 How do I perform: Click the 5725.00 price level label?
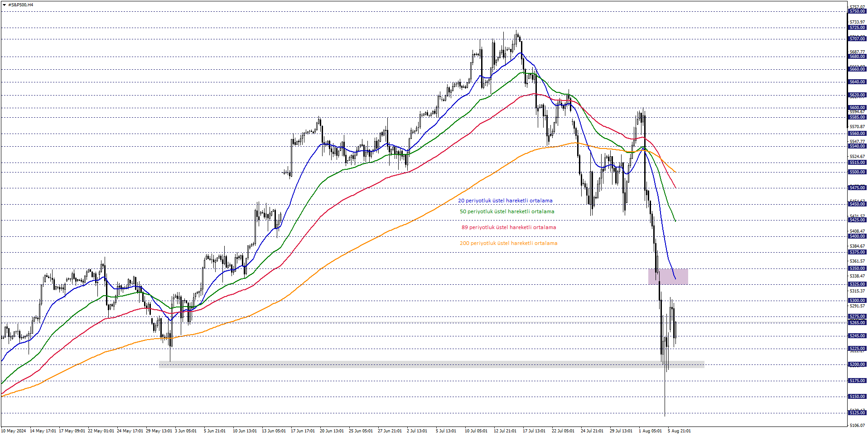(x=857, y=28)
